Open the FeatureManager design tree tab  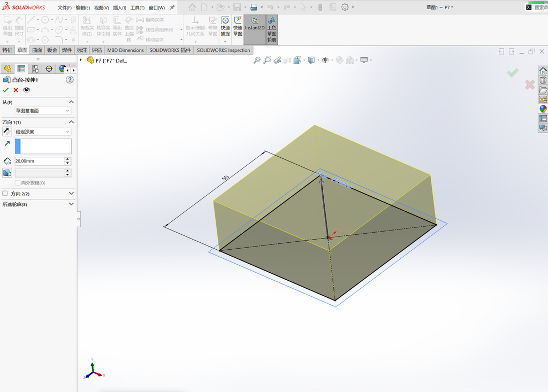click(x=7, y=69)
